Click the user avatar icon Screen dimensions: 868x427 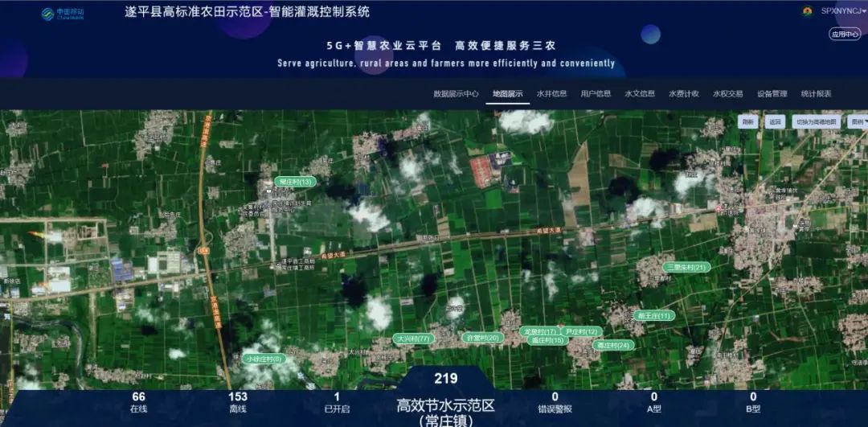click(807, 11)
